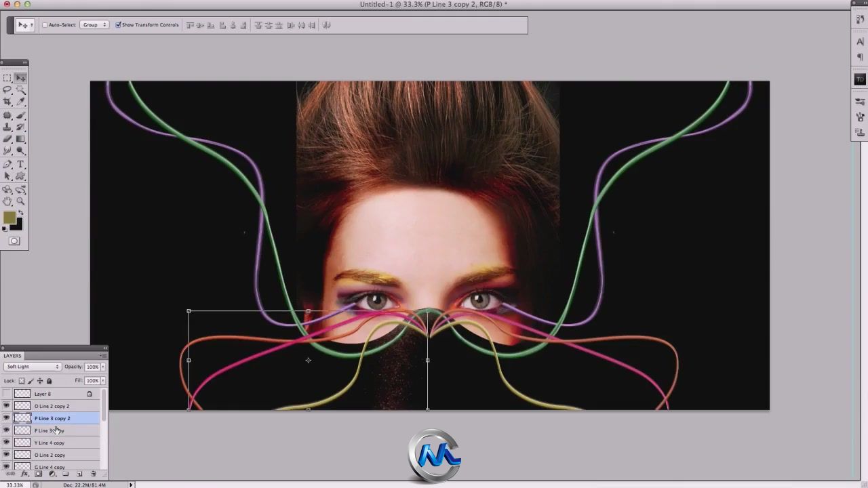Hide the P Line 3 copy 2 layer

pos(7,418)
